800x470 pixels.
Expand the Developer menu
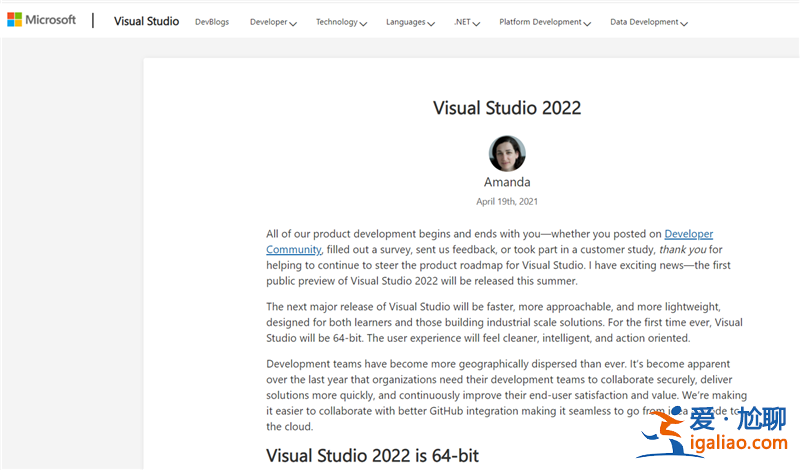coord(273,22)
